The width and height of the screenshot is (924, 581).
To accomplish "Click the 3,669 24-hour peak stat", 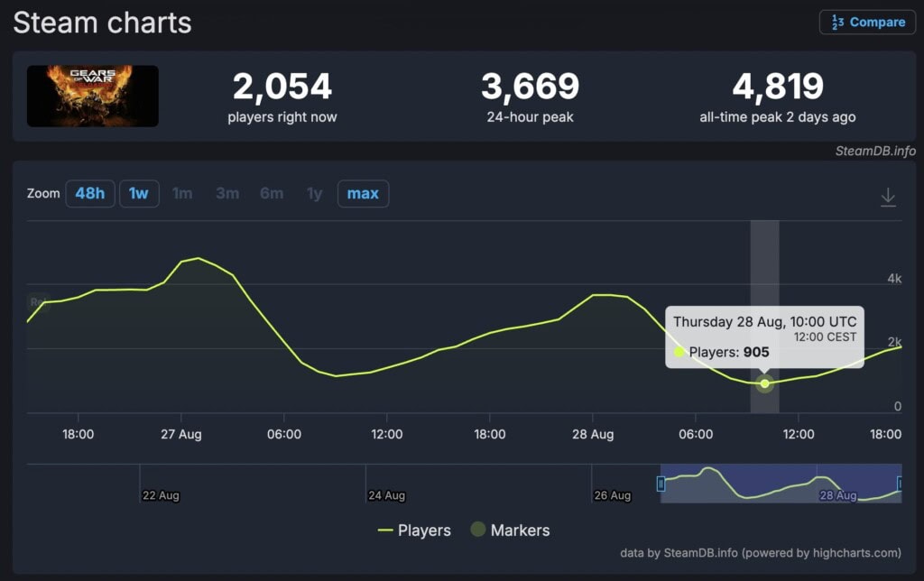I will pos(530,97).
